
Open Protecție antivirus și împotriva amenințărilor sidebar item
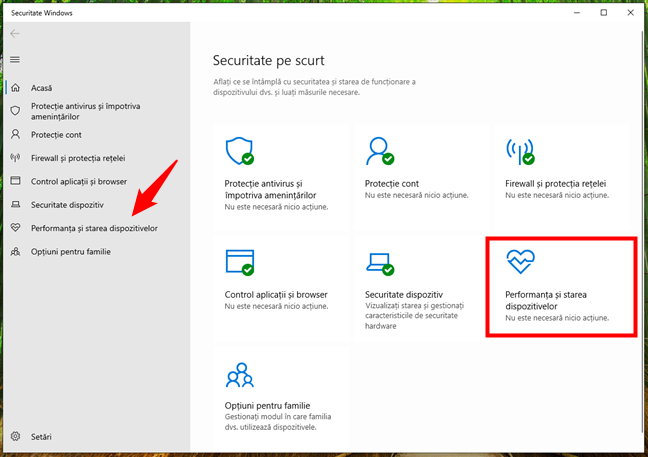(x=85, y=110)
